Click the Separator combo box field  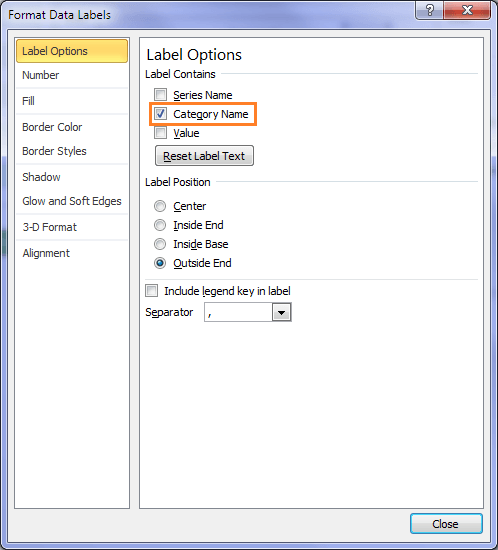[x=248, y=312]
